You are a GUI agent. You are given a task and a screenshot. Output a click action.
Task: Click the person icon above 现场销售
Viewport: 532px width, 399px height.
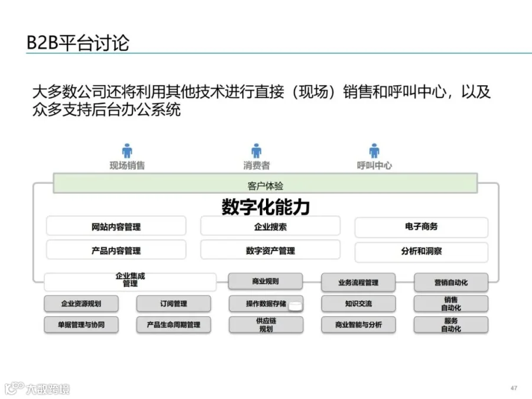pos(127,151)
